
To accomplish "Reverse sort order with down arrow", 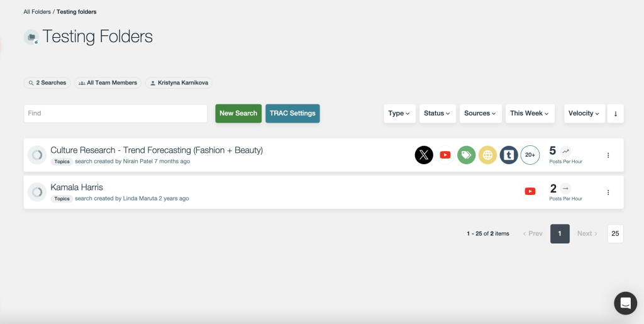I will click(616, 113).
